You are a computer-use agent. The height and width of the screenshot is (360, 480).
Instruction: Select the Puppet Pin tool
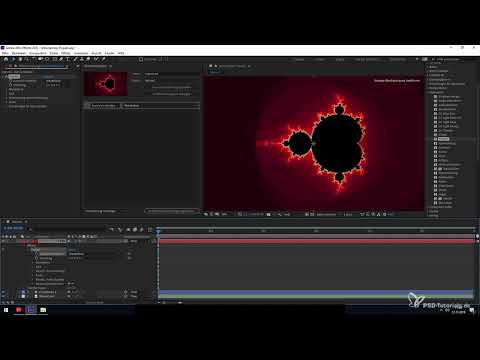coord(104,59)
